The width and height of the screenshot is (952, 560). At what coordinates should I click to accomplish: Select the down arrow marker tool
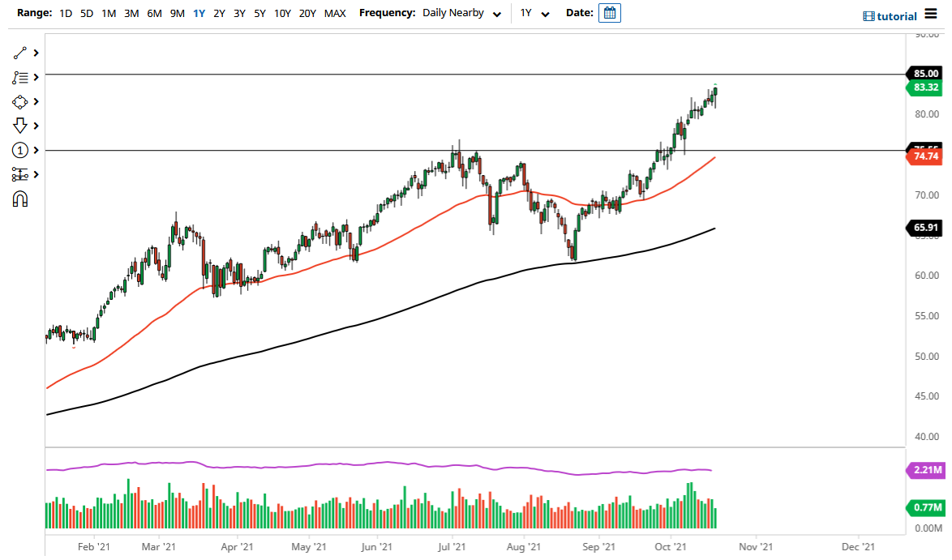tap(20, 126)
